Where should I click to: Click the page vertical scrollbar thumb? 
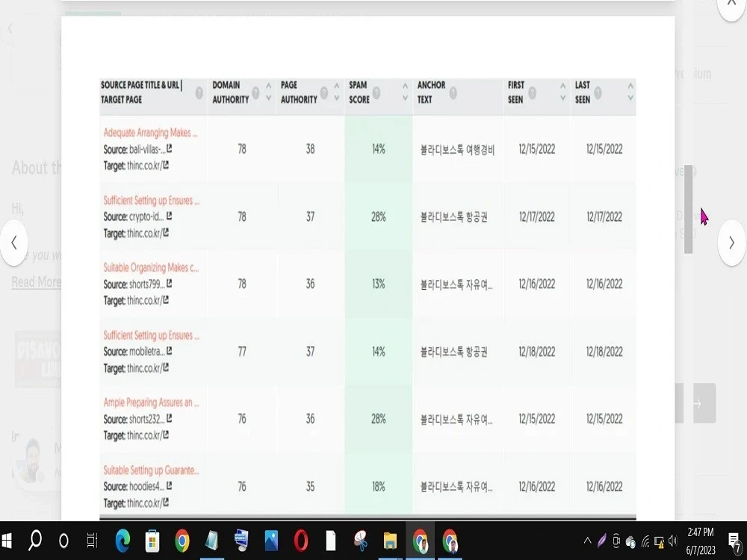[x=689, y=209]
